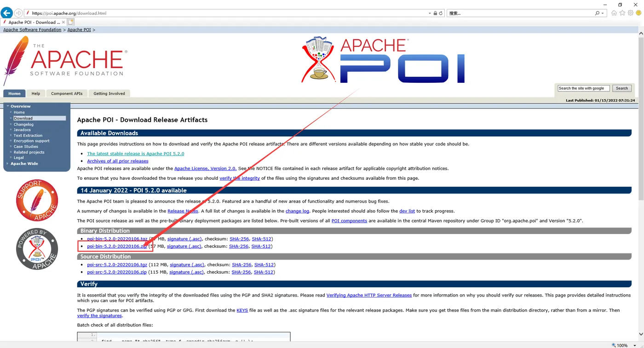Open the Component APIs tab
Image resolution: width=644 pixels, height=348 pixels.
click(x=67, y=93)
